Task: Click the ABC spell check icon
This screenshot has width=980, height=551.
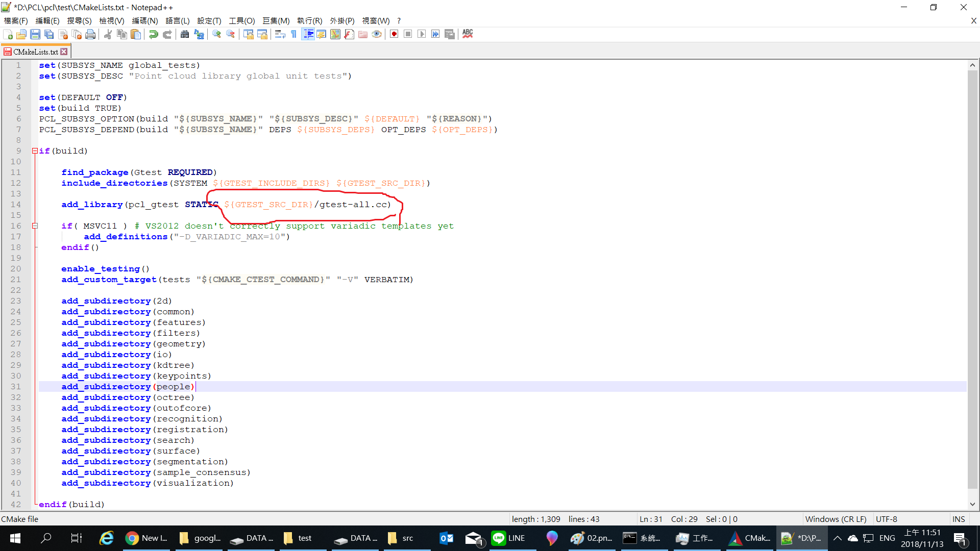Action: pos(468,34)
